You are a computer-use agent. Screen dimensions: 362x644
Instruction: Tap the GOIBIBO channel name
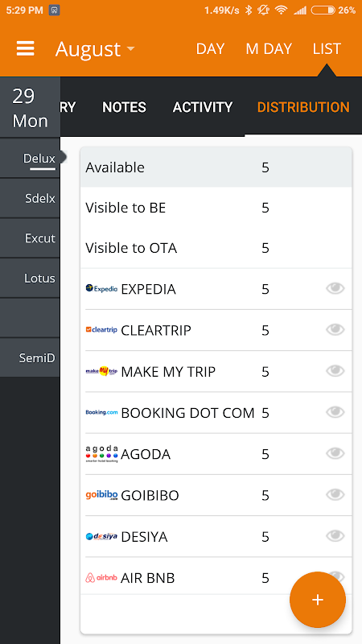(150, 495)
